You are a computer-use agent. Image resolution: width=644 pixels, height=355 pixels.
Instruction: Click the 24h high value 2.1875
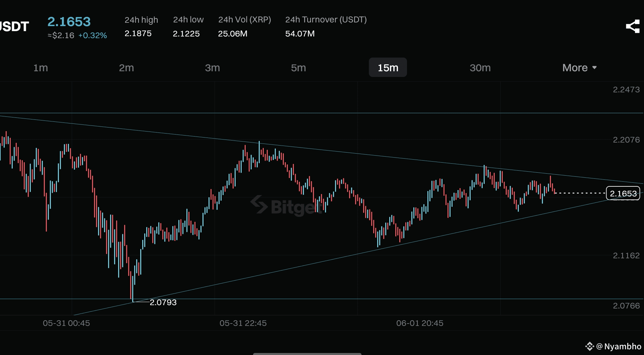138,33
